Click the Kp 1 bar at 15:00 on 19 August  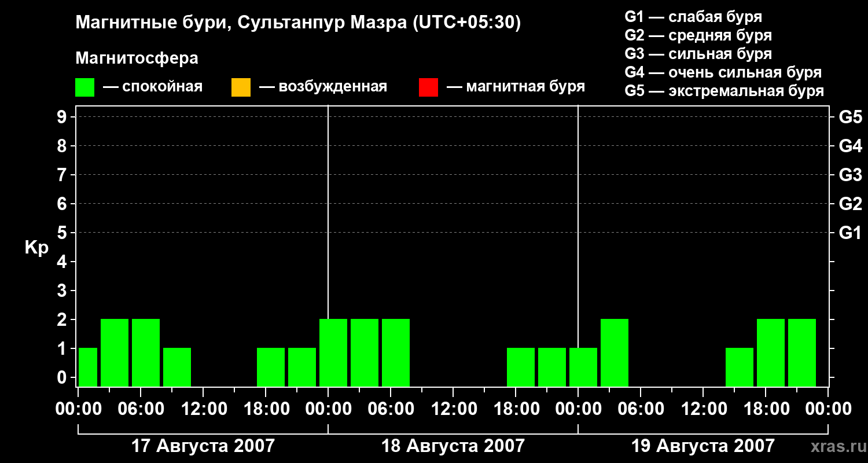pos(740,367)
